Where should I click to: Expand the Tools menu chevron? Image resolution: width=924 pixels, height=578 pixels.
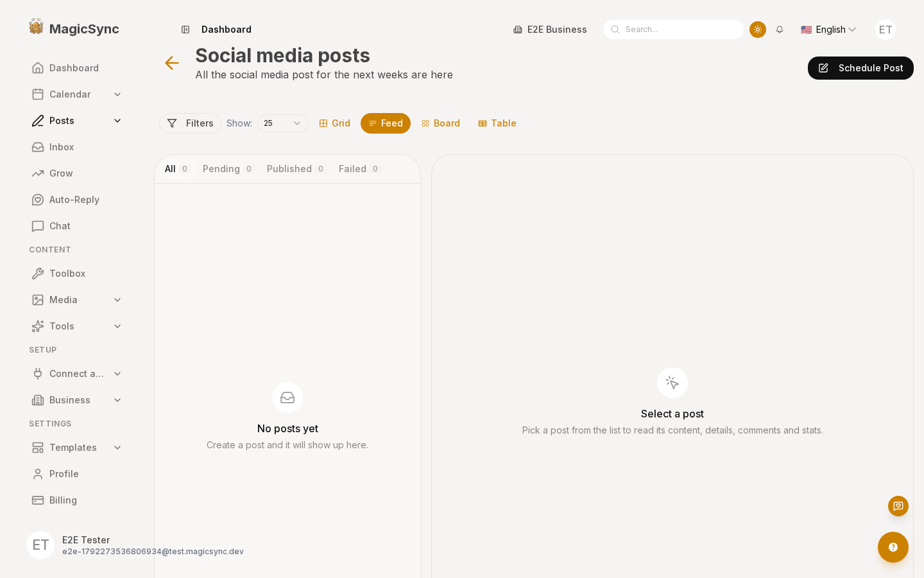tap(117, 326)
